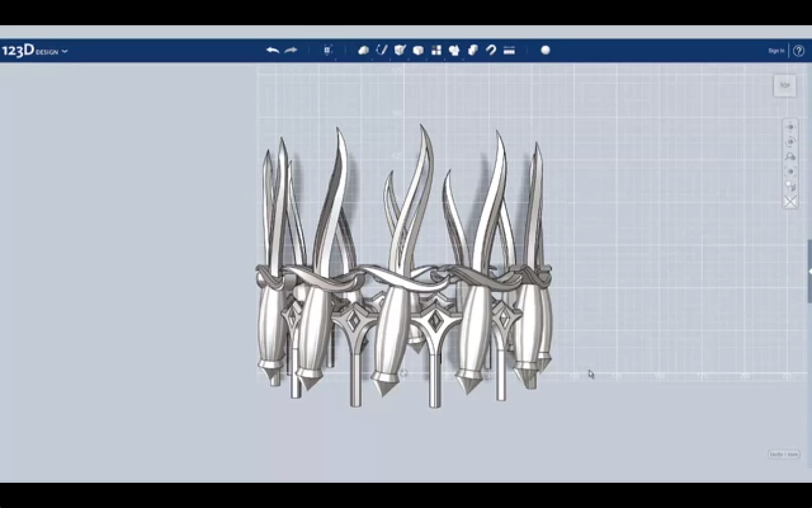Image resolution: width=812 pixels, height=508 pixels.
Task: Open the Pattern tool
Action: 436,50
